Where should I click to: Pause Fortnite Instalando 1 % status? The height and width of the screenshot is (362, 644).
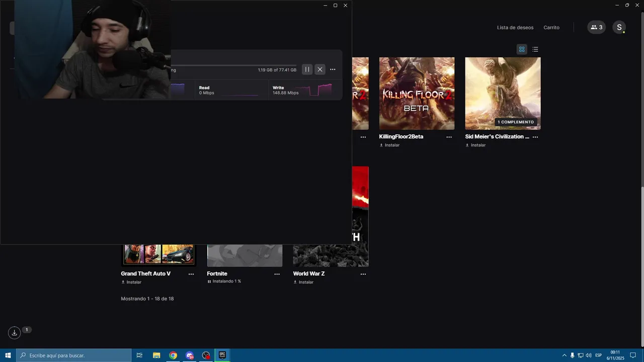click(224, 282)
